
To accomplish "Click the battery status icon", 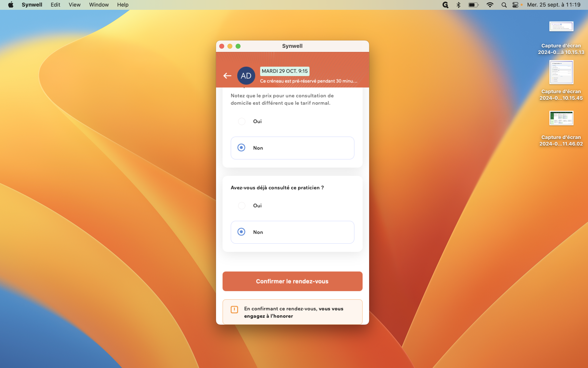I will pyautogui.click(x=473, y=5).
